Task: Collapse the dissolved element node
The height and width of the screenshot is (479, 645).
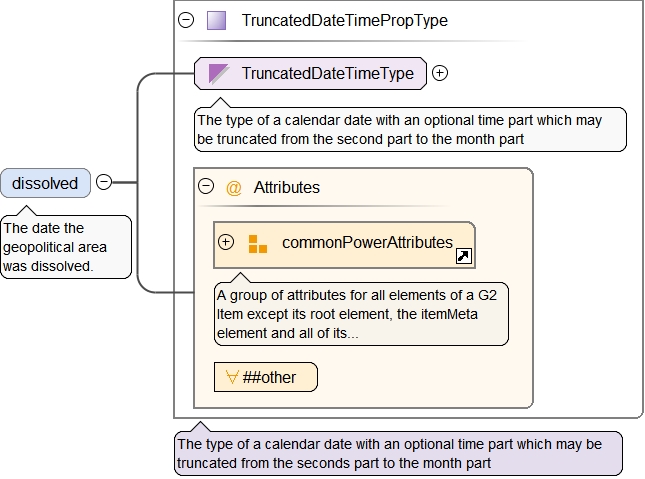Action: coord(104,183)
